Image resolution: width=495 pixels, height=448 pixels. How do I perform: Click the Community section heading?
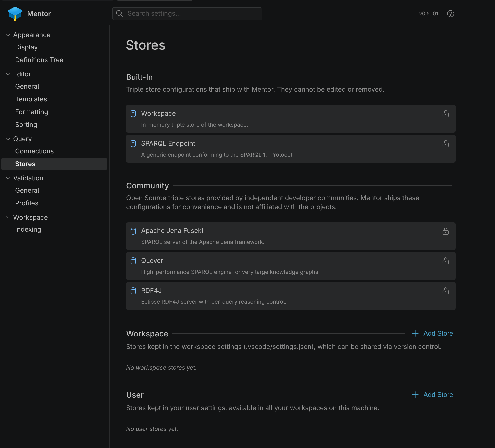(x=148, y=186)
